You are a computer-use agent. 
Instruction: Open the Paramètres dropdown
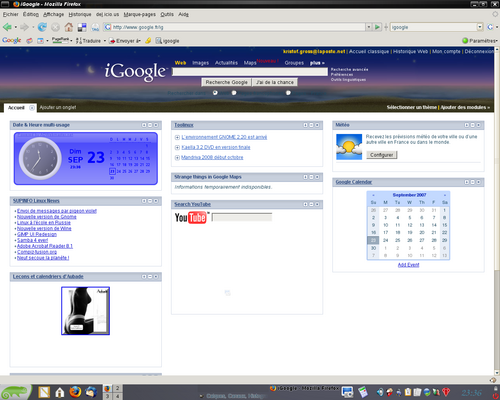[480, 41]
